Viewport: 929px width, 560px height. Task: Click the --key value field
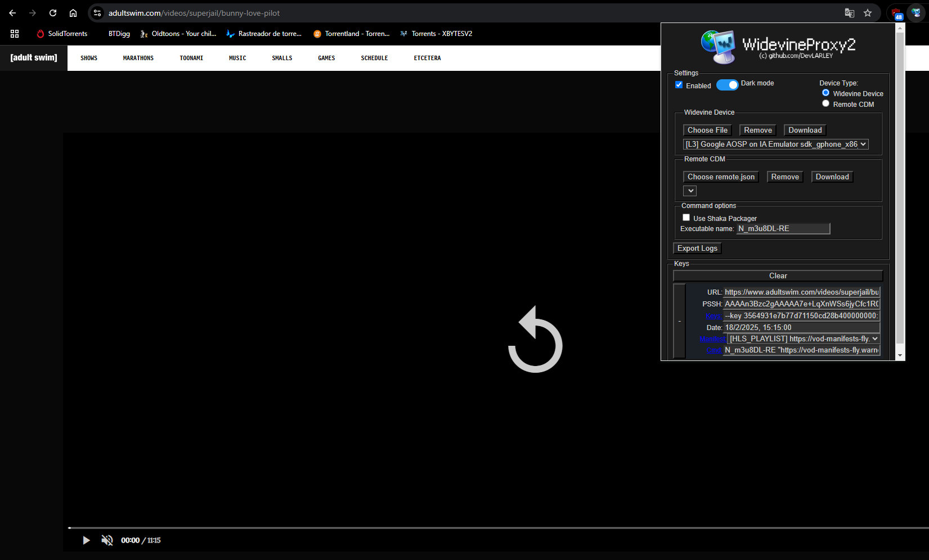pyautogui.click(x=801, y=316)
